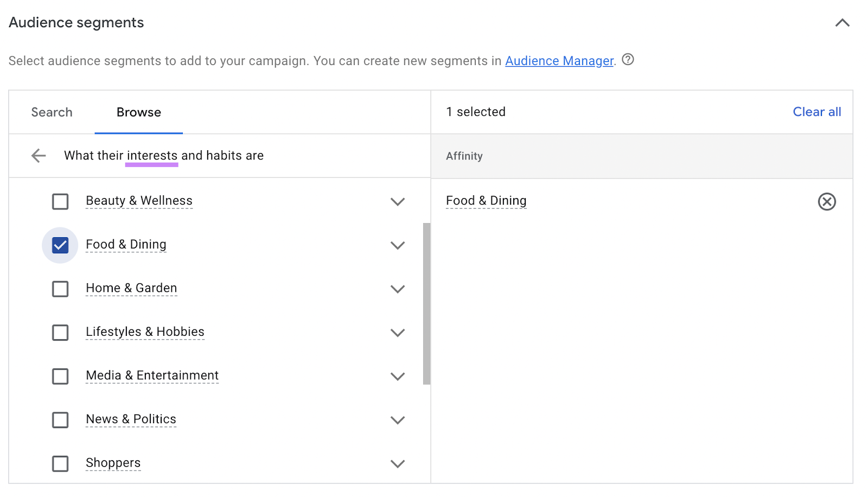Check the Home & Garden checkbox
This screenshot has height=497, width=868.
pyautogui.click(x=60, y=289)
